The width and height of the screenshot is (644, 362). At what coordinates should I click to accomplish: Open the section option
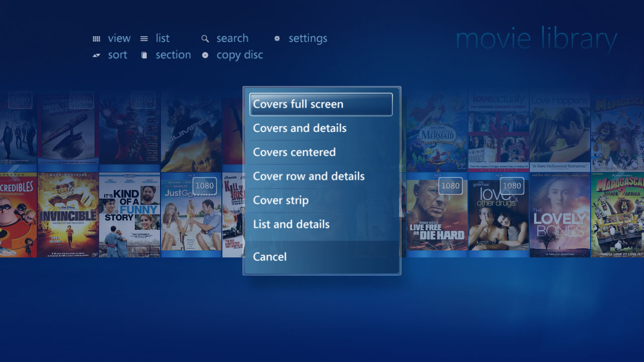click(173, 55)
